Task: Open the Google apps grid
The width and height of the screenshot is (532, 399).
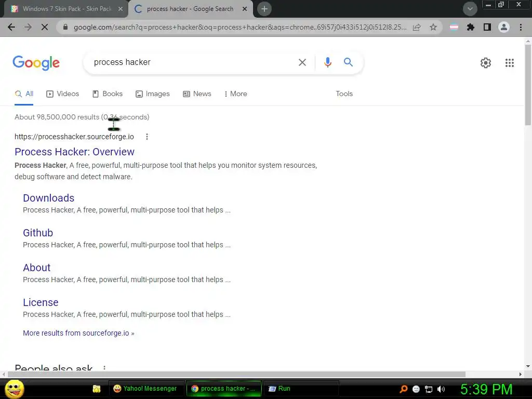Action: [x=509, y=63]
